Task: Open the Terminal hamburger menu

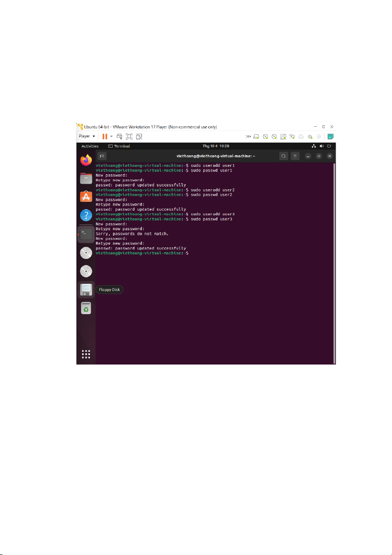Action: (295, 156)
